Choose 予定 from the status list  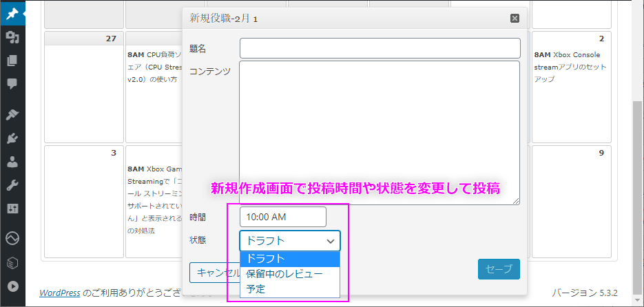pos(290,289)
